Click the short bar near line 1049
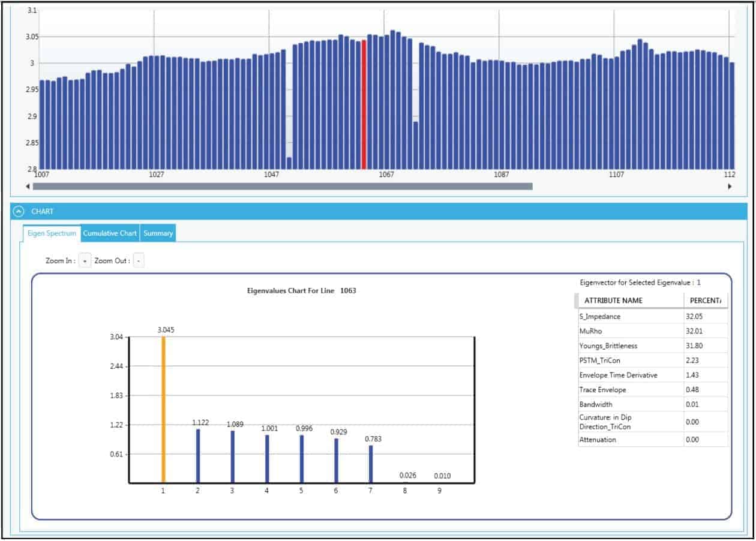 pyautogui.click(x=289, y=163)
